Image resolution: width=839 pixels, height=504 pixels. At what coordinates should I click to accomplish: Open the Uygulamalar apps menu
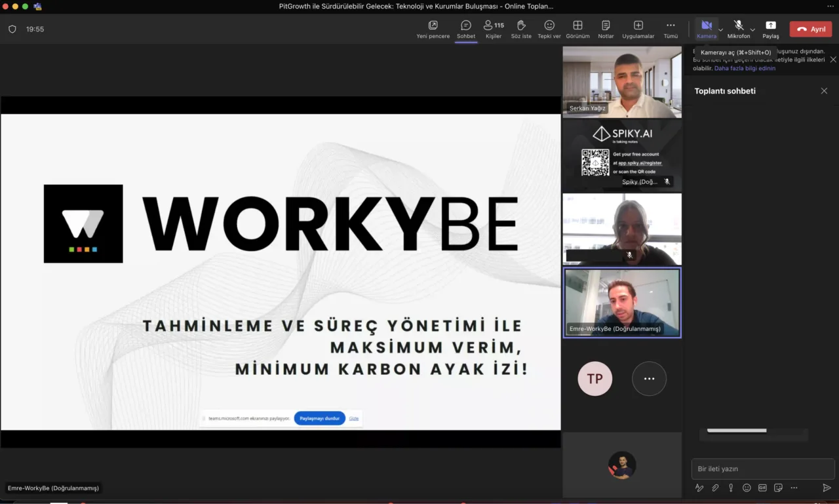click(638, 29)
